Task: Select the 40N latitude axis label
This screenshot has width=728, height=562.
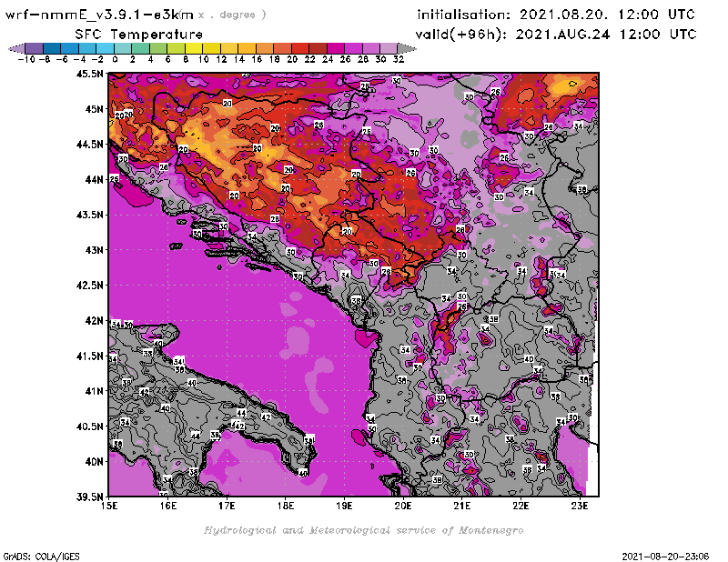Action: point(94,462)
